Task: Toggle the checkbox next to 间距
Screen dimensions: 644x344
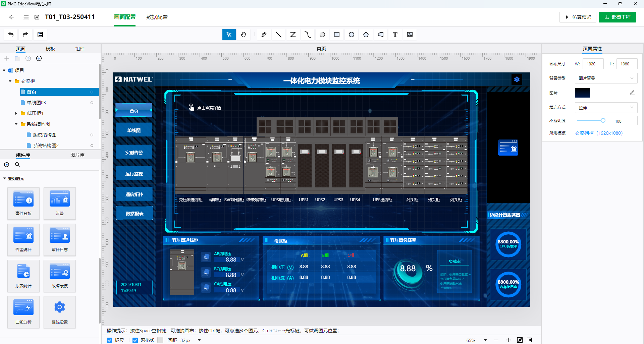Action: [x=161, y=340]
